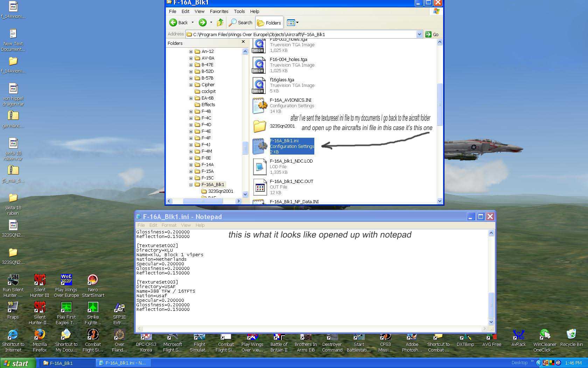This screenshot has width=588, height=368.
Task: Close the Folders pane with its X
Action: tap(243, 42)
